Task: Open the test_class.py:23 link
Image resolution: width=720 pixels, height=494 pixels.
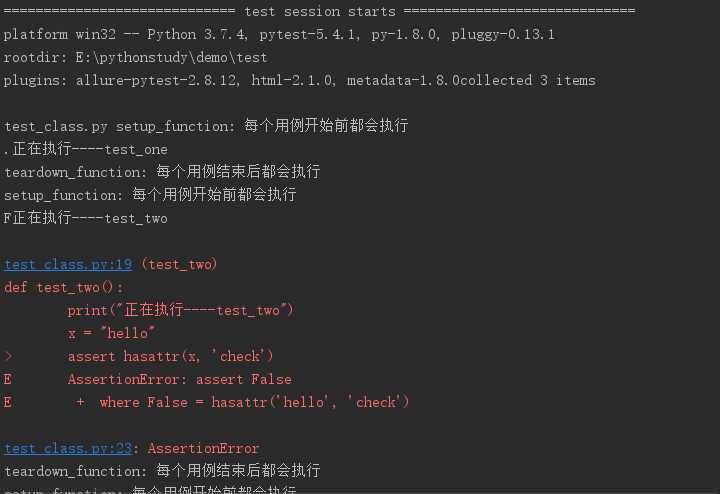Action: 68,448
